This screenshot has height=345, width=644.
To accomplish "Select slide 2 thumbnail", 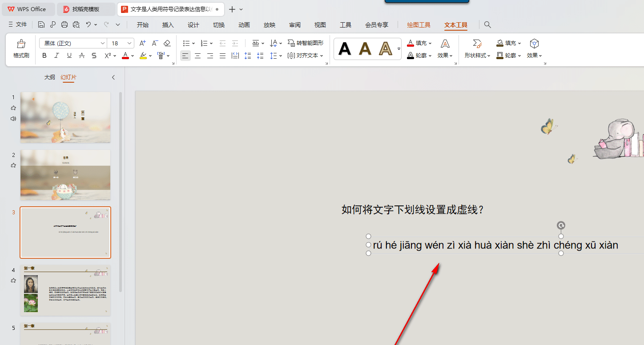I will [65, 175].
